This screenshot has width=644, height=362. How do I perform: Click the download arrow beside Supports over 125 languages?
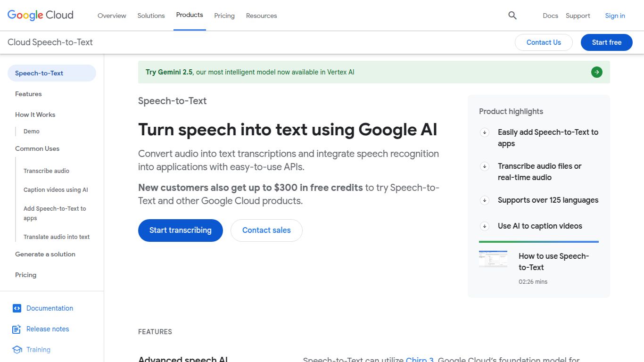pyautogui.click(x=485, y=200)
